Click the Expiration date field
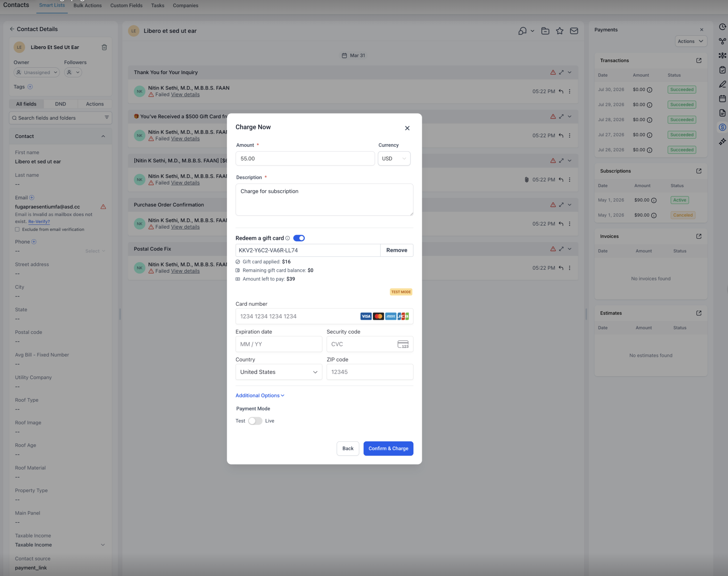 279,344
